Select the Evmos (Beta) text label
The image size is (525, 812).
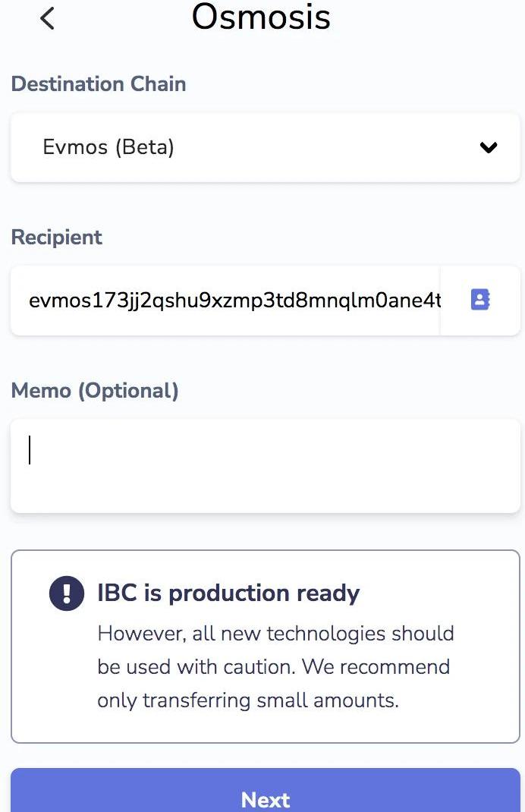point(108,147)
